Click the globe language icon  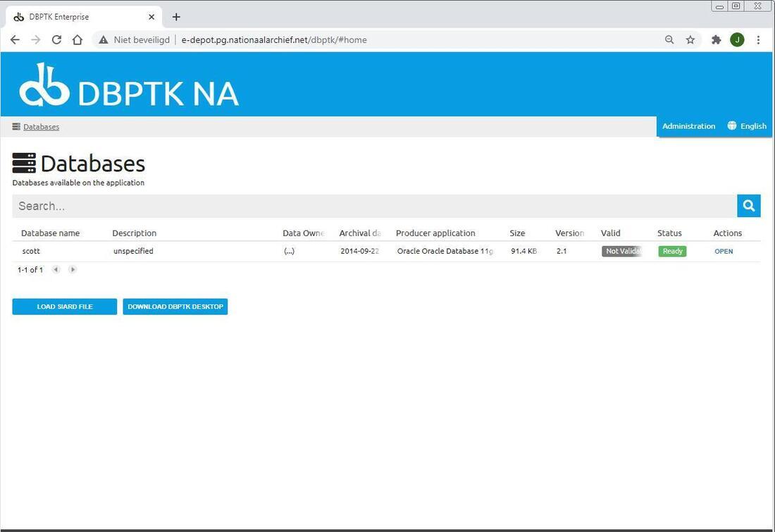click(x=731, y=125)
